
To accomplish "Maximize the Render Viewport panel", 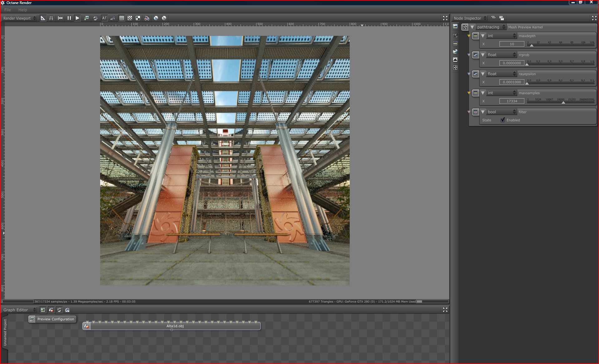I will click(445, 18).
